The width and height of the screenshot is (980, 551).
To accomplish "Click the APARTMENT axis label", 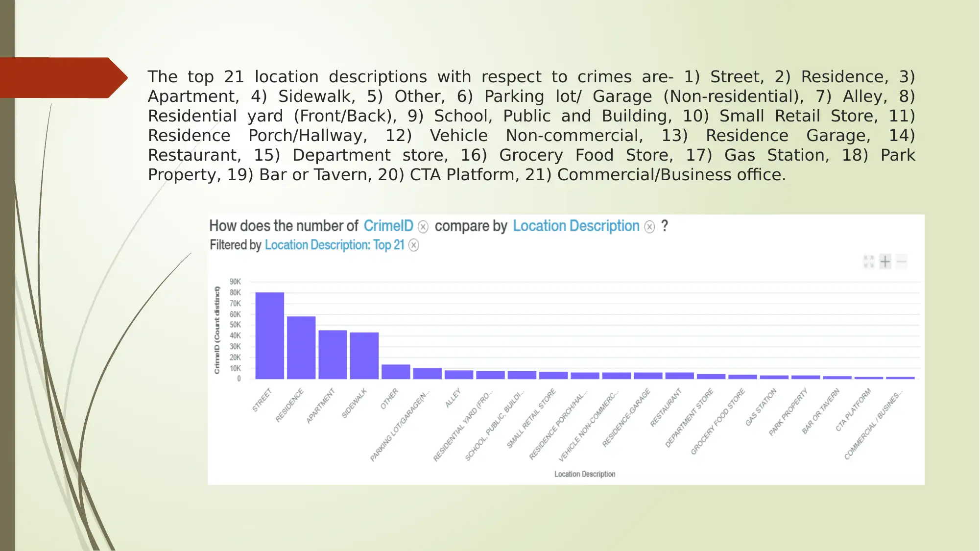I will point(321,406).
